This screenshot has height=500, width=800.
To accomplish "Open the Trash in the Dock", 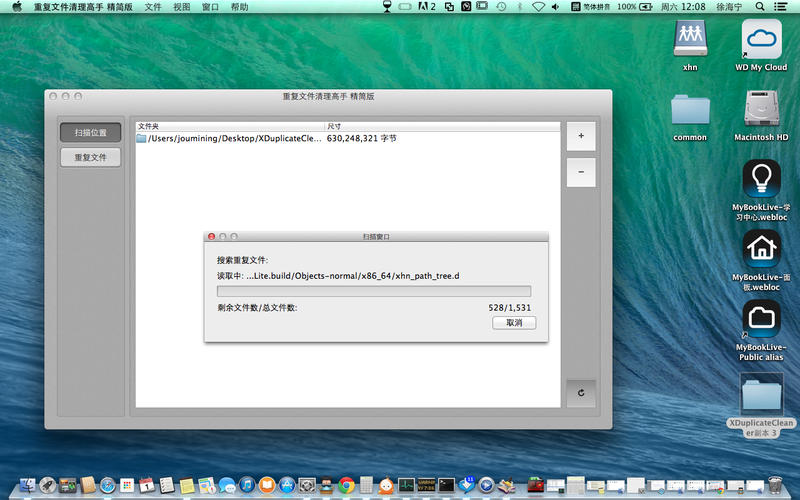I will pyautogui.click(x=775, y=485).
